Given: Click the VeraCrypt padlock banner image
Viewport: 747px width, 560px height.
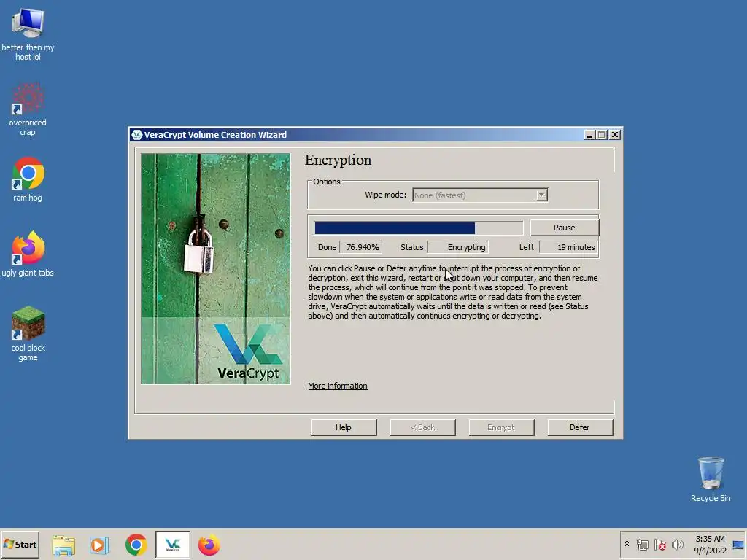Looking at the screenshot, I should (x=215, y=268).
